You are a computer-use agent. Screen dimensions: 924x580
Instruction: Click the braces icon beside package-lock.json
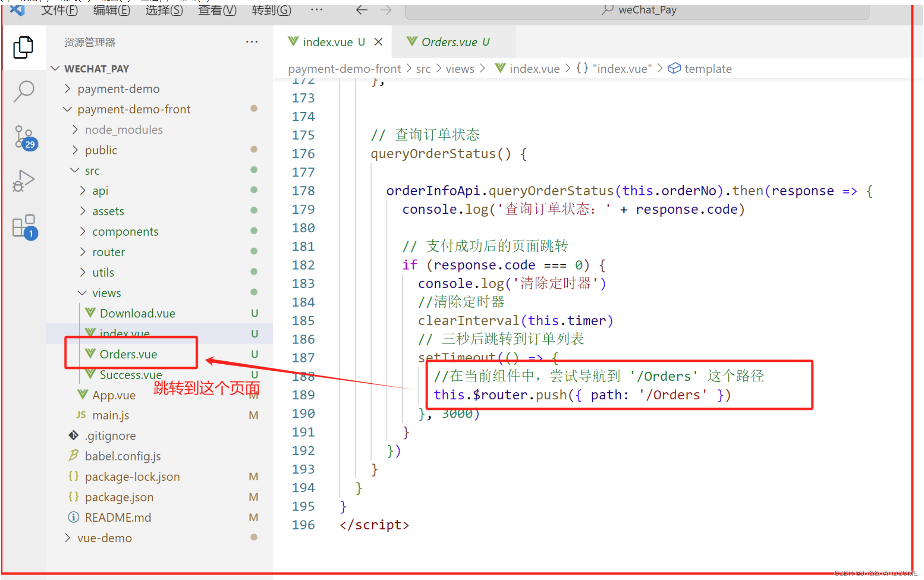pos(74,476)
